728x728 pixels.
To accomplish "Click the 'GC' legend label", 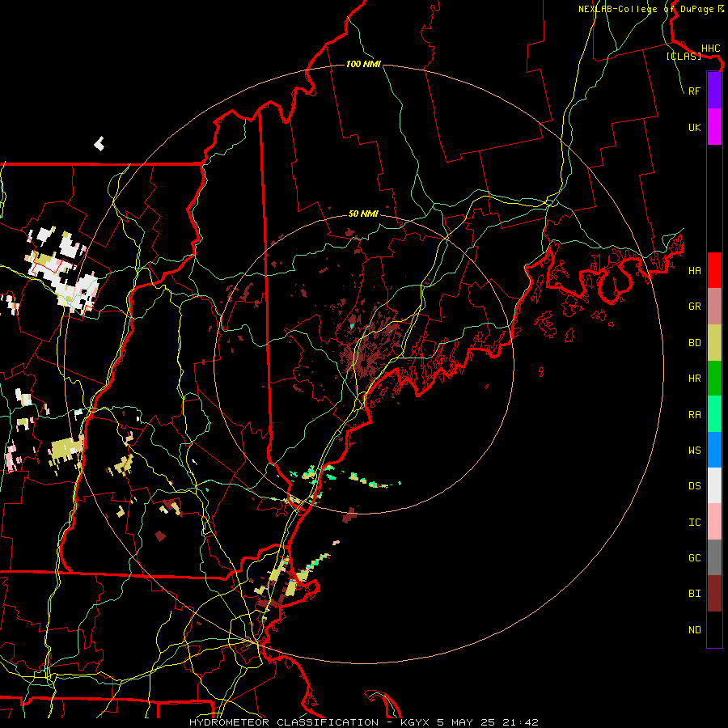I will 694,558.
